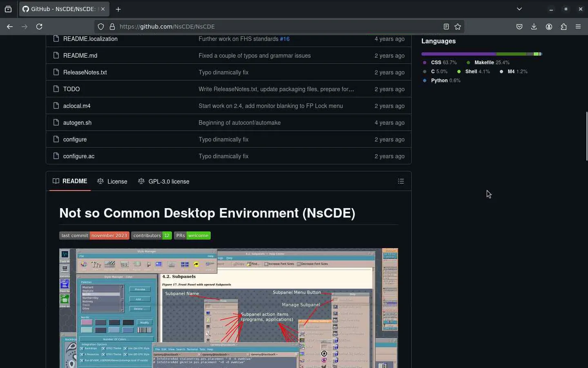Toggle reader view icon in address bar
Image resolution: width=588 pixels, height=368 pixels.
pos(446,27)
